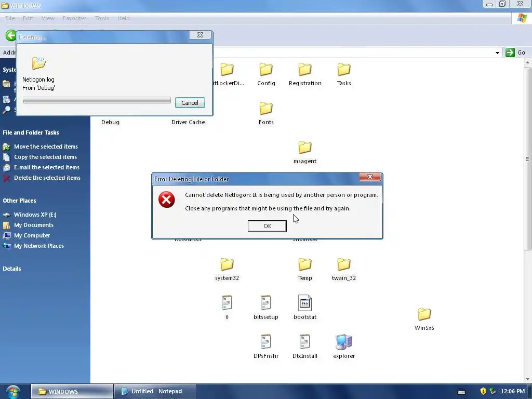Select the DPsFnshr text file
This screenshot has height=399, width=532.
[265, 347]
